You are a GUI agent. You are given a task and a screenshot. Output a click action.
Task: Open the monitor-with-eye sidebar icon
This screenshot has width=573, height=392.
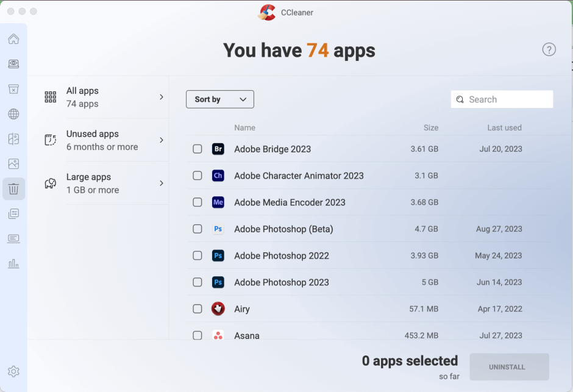pyautogui.click(x=13, y=64)
